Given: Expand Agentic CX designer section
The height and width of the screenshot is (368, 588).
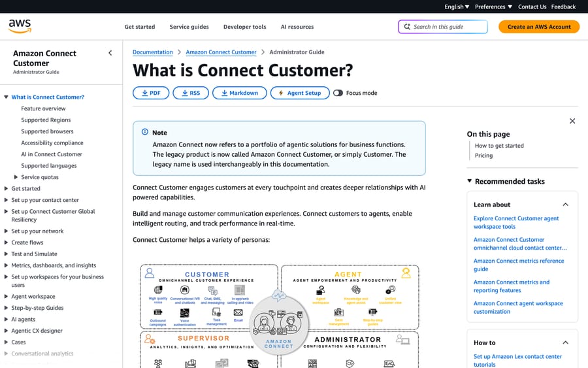Looking at the screenshot, I should tap(6, 331).
